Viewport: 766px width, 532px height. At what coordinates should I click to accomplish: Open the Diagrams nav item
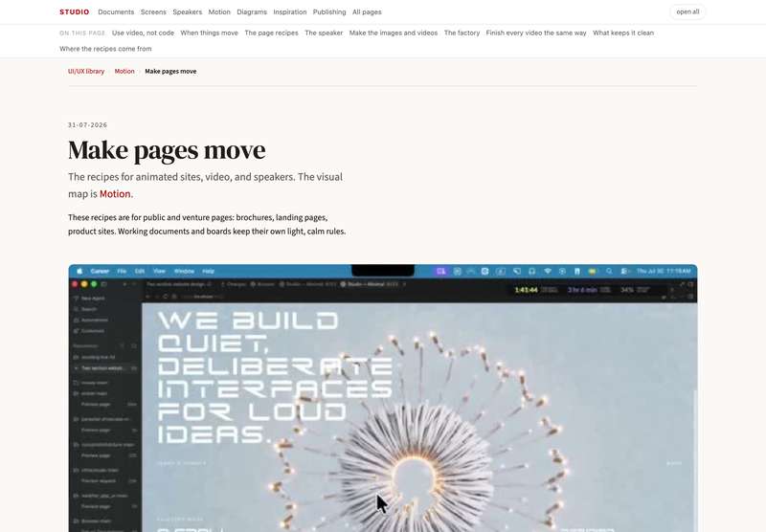252,11
